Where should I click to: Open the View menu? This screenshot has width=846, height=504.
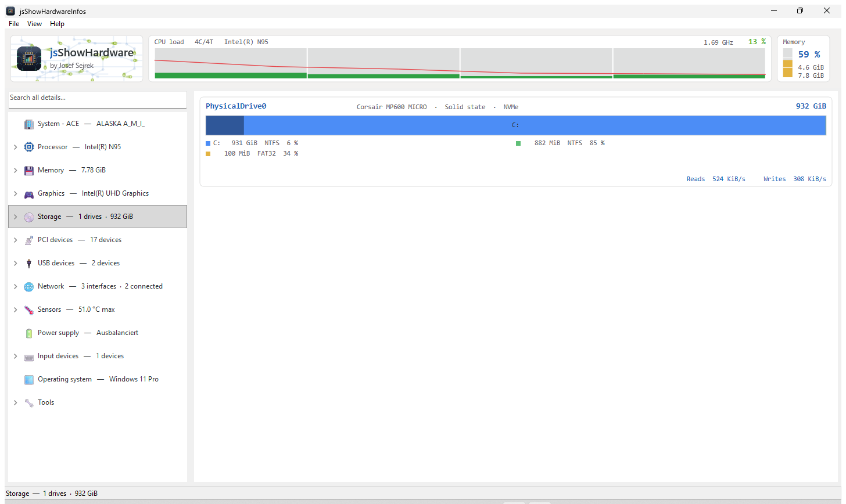pyautogui.click(x=34, y=24)
